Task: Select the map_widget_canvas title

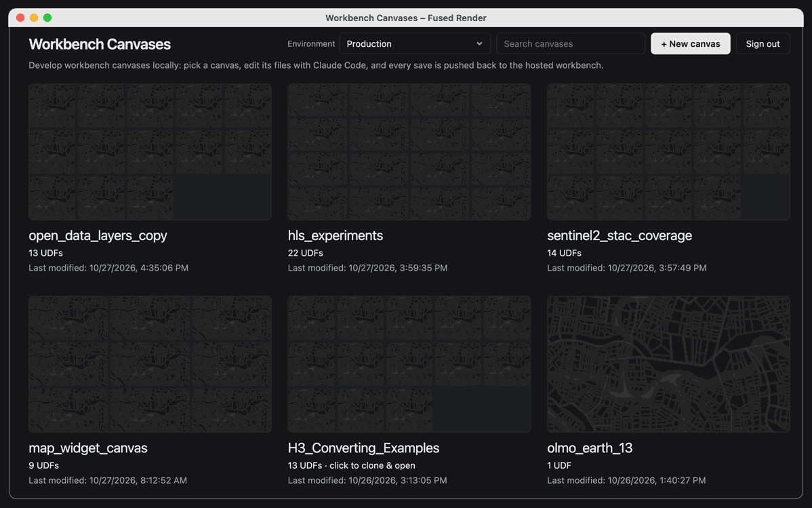Action: point(88,448)
